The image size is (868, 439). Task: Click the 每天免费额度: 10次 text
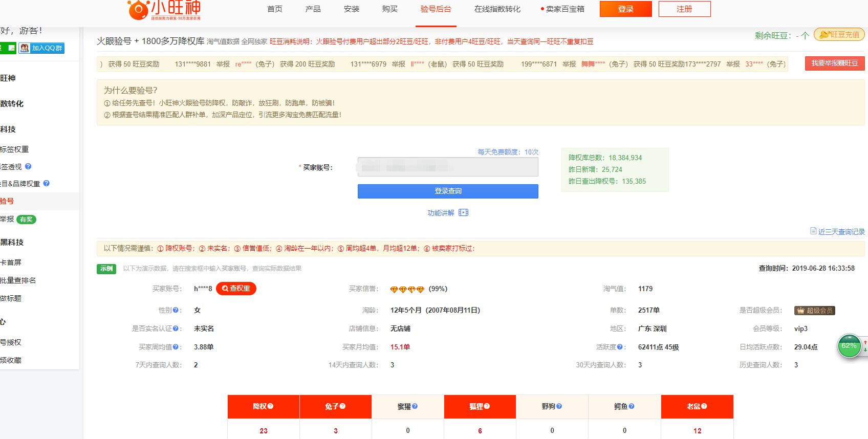(508, 152)
